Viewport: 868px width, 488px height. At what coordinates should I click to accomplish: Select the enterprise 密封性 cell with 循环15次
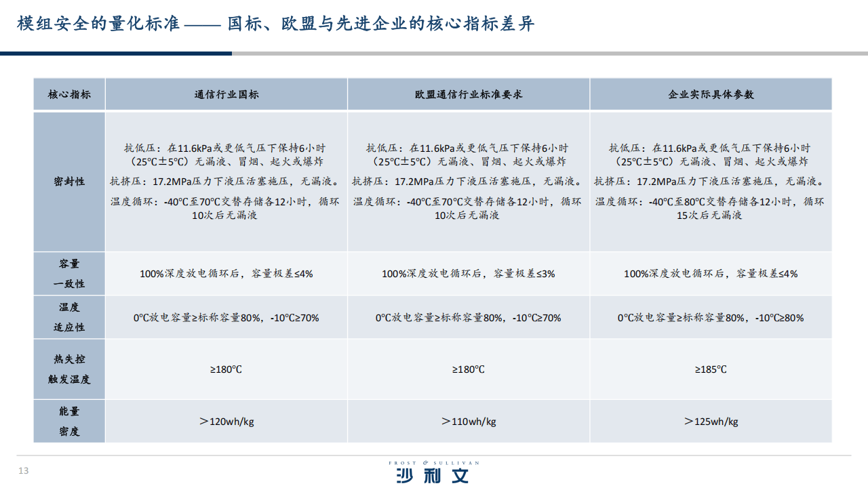711,181
